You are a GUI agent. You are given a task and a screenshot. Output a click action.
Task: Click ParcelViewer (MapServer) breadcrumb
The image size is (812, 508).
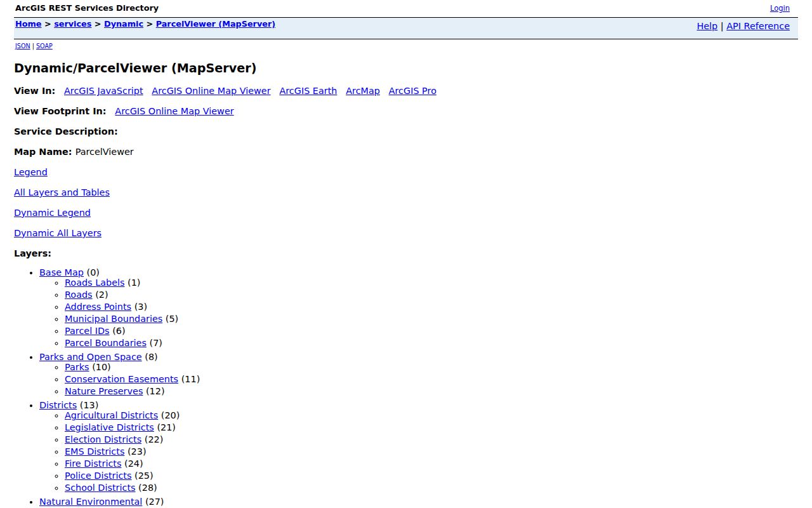(216, 24)
